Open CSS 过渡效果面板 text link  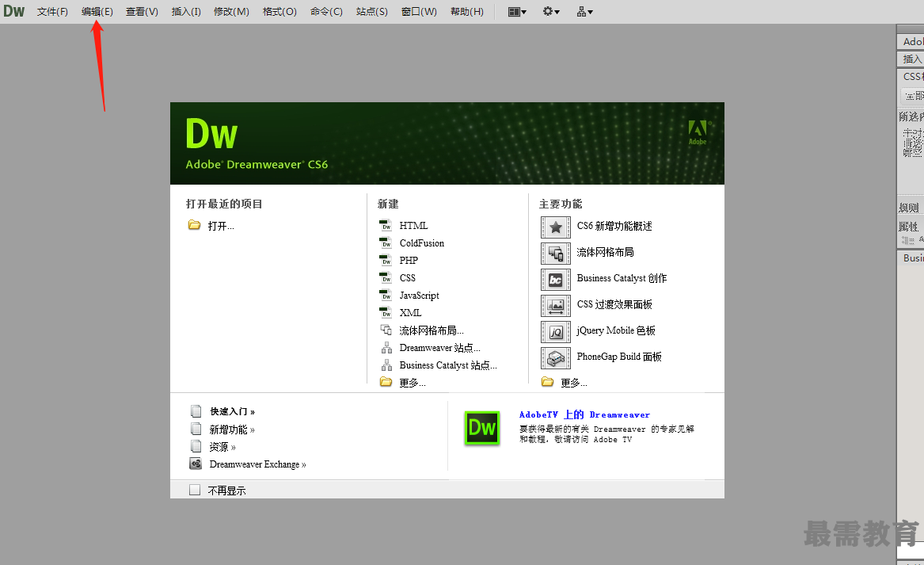coord(614,304)
